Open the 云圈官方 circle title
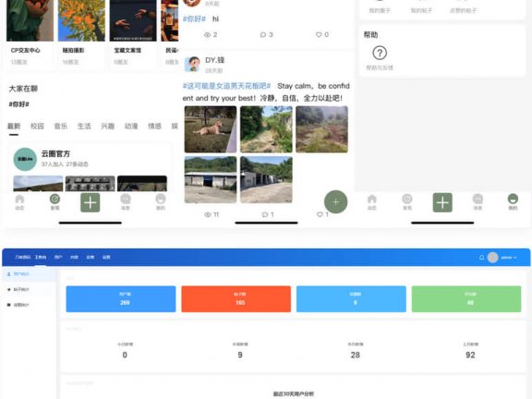 [55, 153]
